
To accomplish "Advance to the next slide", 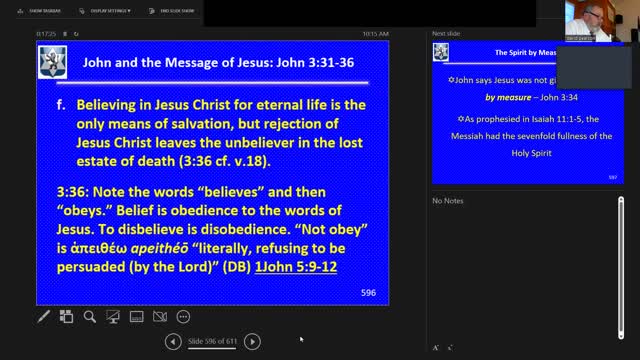I will tap(252, 341).
